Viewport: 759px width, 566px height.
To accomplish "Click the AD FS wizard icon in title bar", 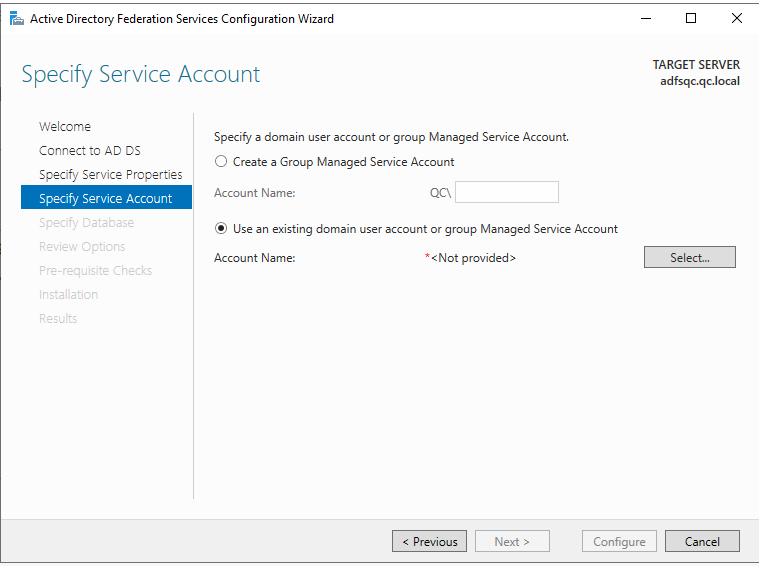I will [16, 18].
